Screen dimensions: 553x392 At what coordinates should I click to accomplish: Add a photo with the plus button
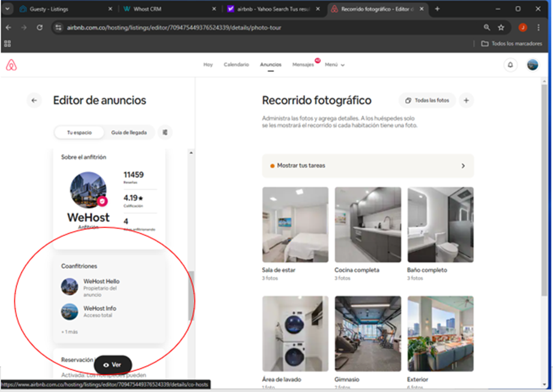tap(466, 100)
